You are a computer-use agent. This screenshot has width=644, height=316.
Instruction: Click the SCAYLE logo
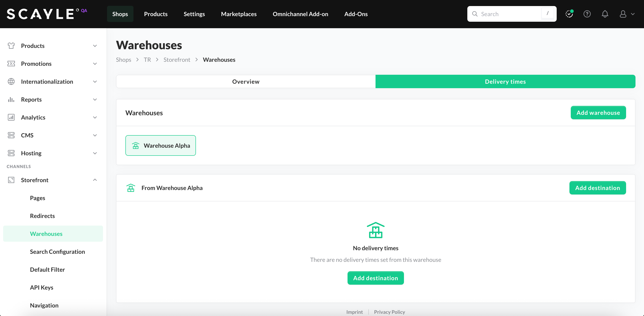point(41,14)
